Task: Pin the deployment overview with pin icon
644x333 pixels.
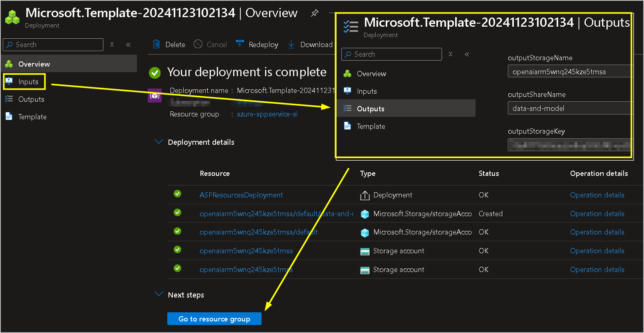Action: coord(315,13)
